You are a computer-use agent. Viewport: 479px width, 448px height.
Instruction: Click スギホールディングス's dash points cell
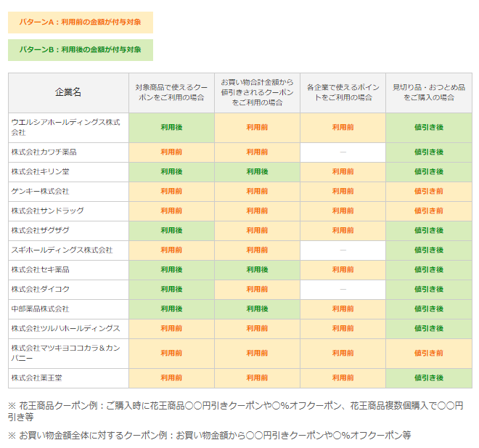click(343, 250)
